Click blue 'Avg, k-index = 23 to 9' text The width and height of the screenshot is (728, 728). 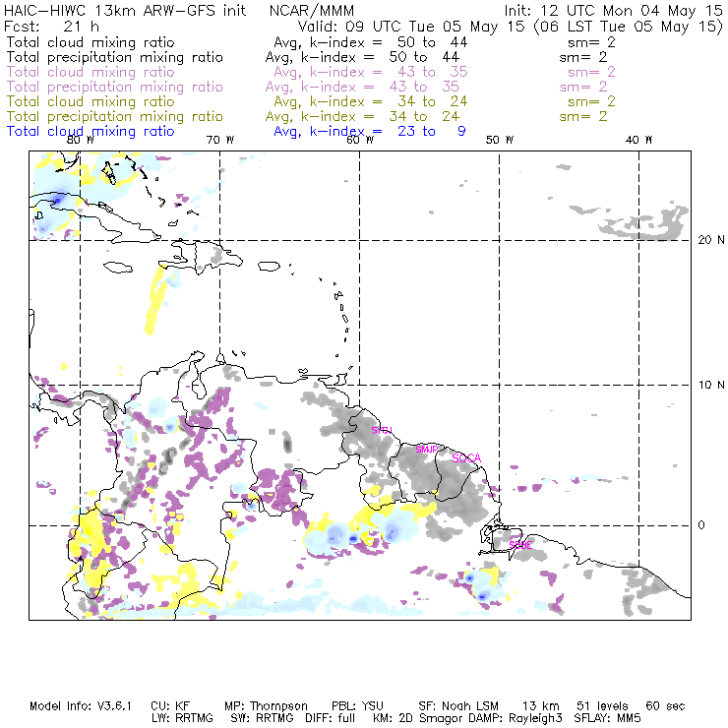click(x=370, y=132)
